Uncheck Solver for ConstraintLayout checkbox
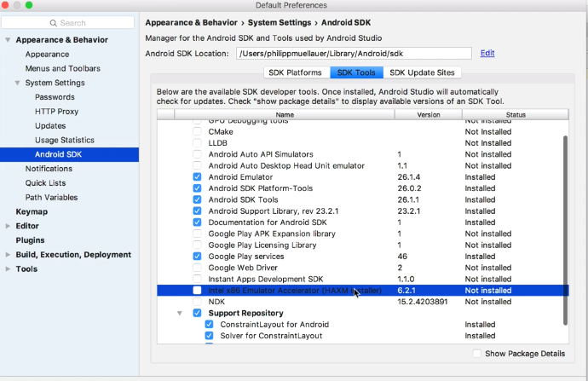Viewport: 588px width, 381px height. pos(209,336)
